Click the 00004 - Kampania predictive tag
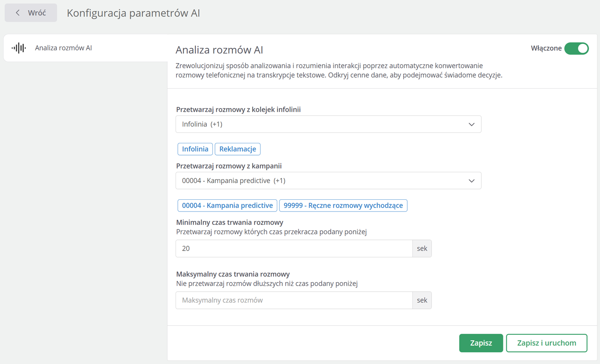600x364 pixels. coord(227,206)
